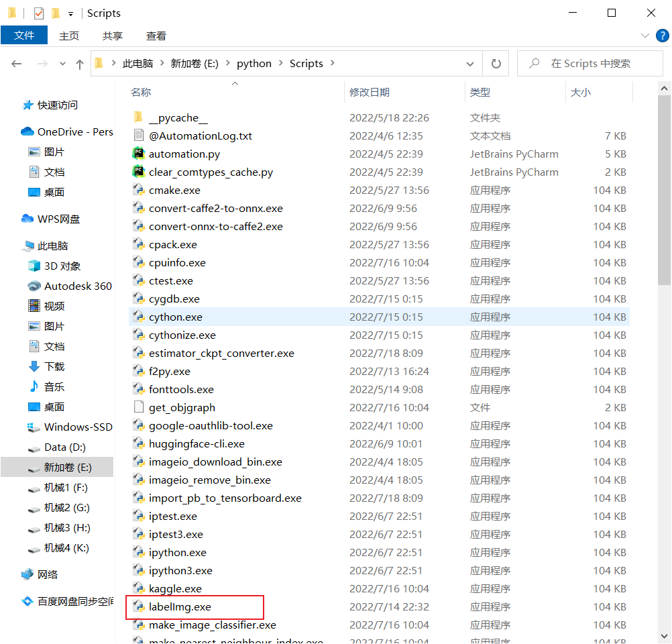This screenshot has height=644, width=672.
Task: Select convert-caffe2-to-onnx.exe file
Action: [x=215, y=209]
